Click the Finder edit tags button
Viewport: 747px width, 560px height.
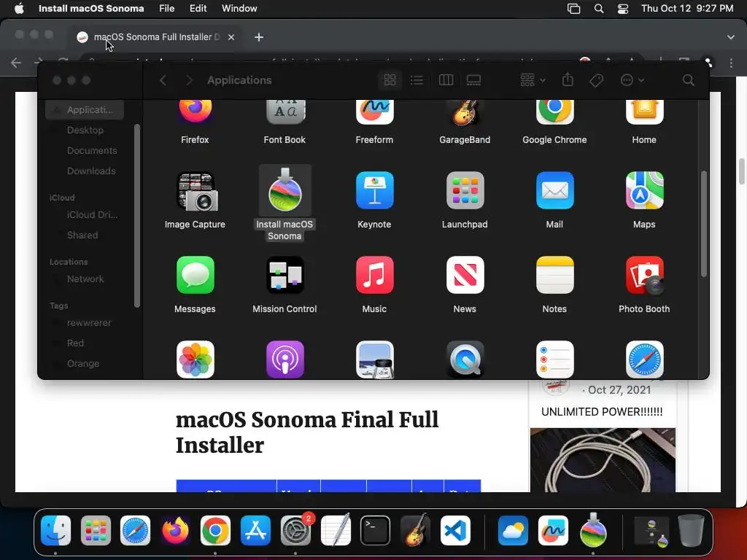tap(596, 80)
